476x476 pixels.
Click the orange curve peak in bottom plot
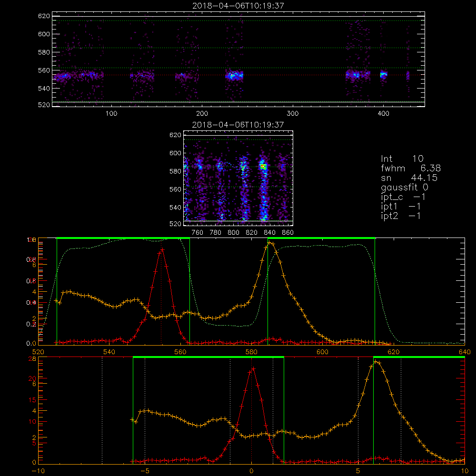point(376,361)
